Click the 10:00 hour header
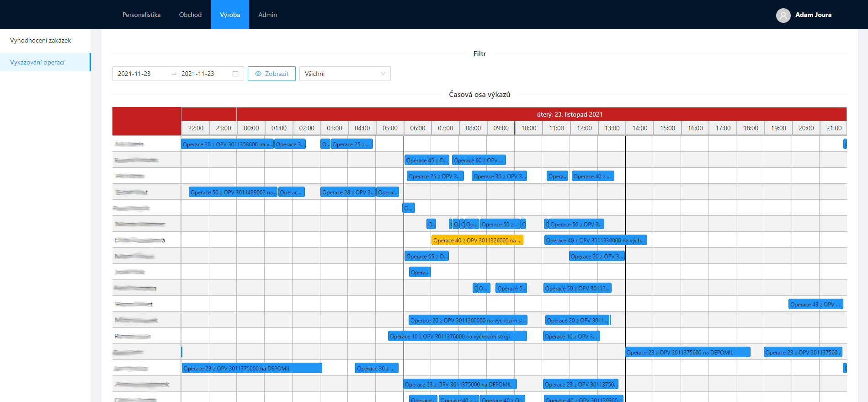 click(529, 128)
